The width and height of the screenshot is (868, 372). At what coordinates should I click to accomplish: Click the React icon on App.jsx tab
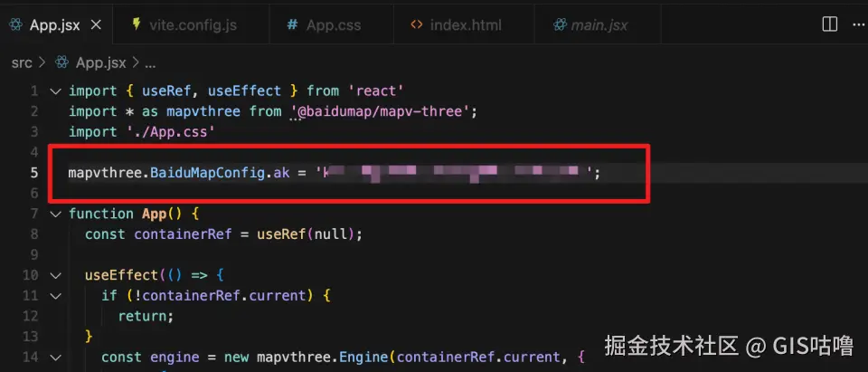point(16,25)
